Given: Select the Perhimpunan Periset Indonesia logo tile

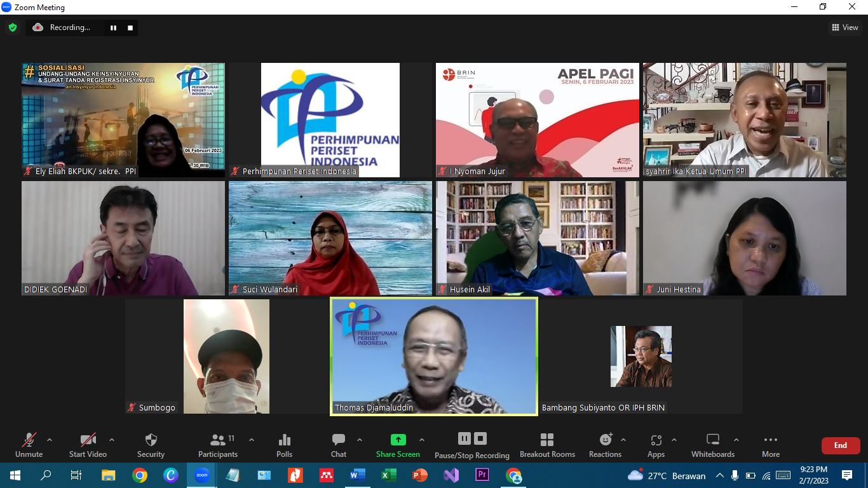Looking at the screenshot, I should 330,119.
